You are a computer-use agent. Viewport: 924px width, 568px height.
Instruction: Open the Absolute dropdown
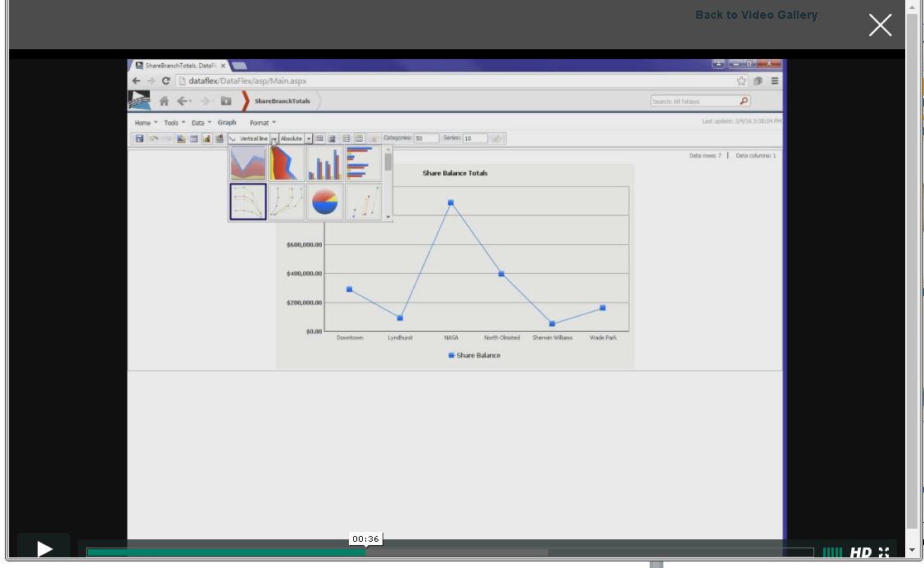tap(309, 139)
